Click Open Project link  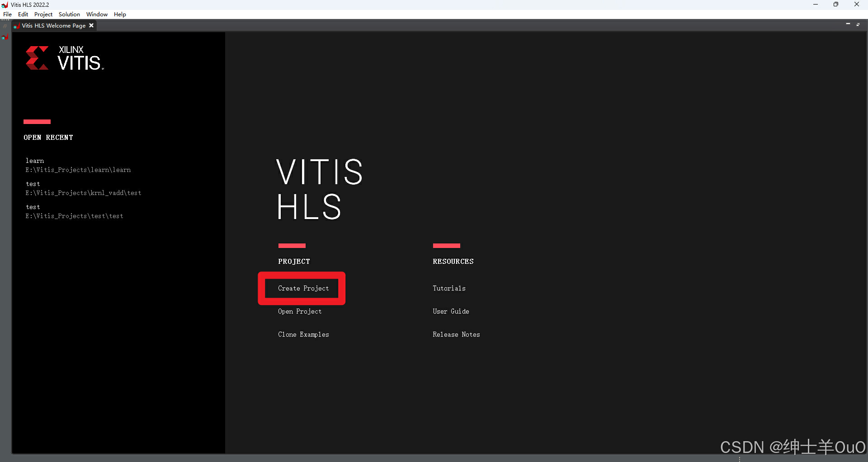300,311
